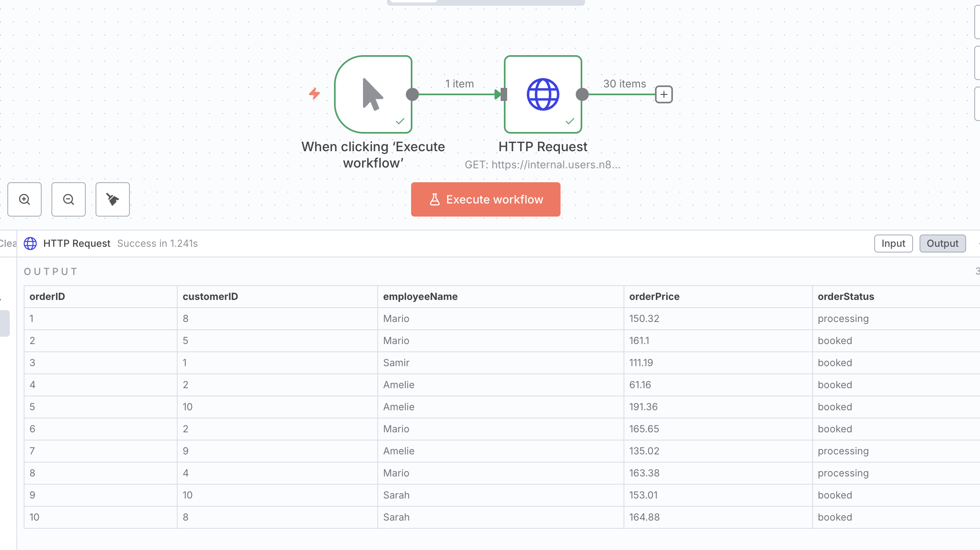
Task: Click the GET URL subtitle under HTTP Request
Action: [542, 165]
